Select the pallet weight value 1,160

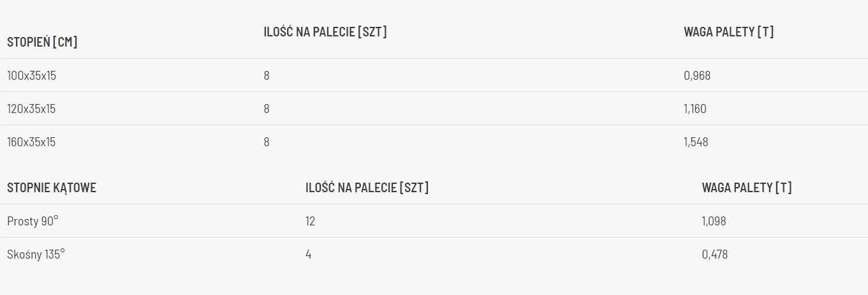click(695, 109)
